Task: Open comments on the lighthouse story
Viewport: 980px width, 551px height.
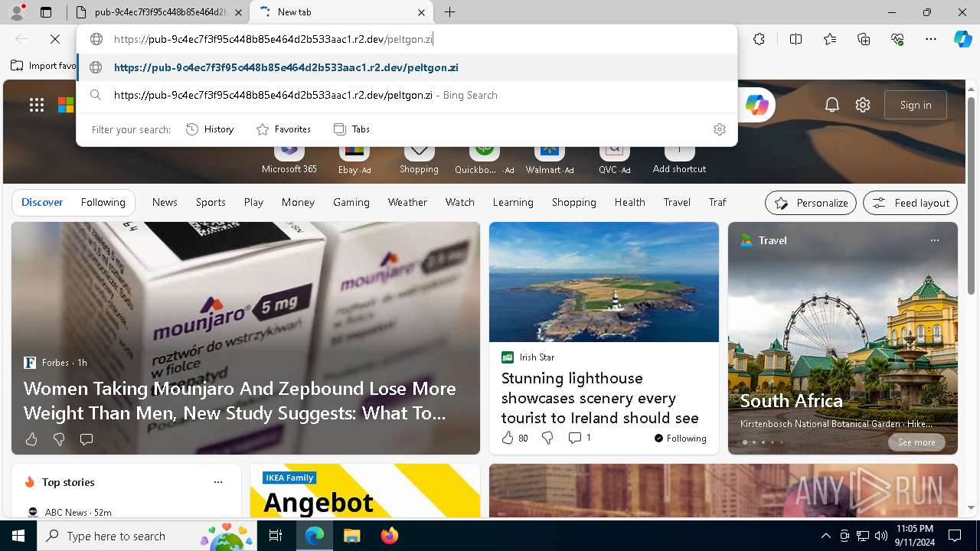Action: pyautogui.click(x=579, y=438)
